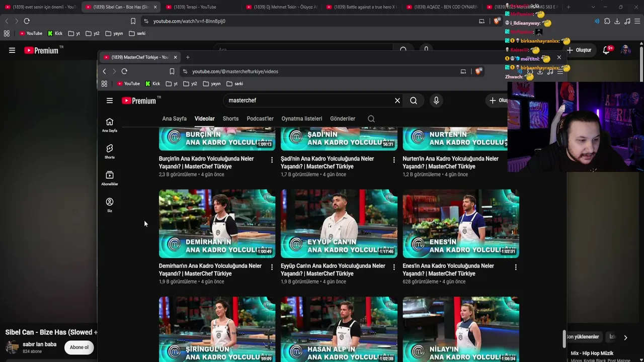Image resolution: width=644 pixels, height=362 pixels.
Task: Go back in the MasterChef window
Action: pyautogui.click(x=104, y=71)
